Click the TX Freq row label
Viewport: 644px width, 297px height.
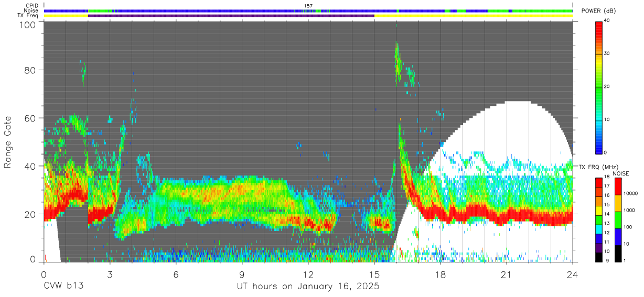point(28,16)
